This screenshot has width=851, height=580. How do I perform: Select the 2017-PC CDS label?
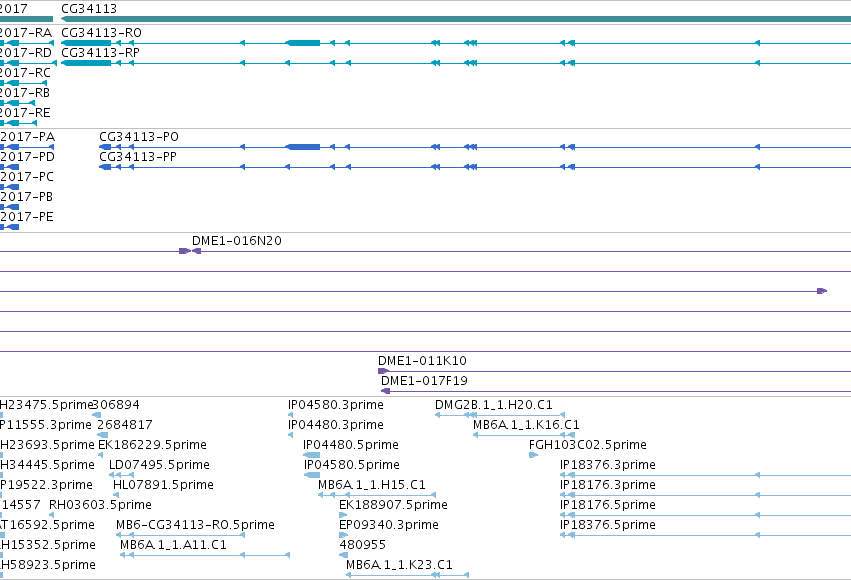pos(27,177)
